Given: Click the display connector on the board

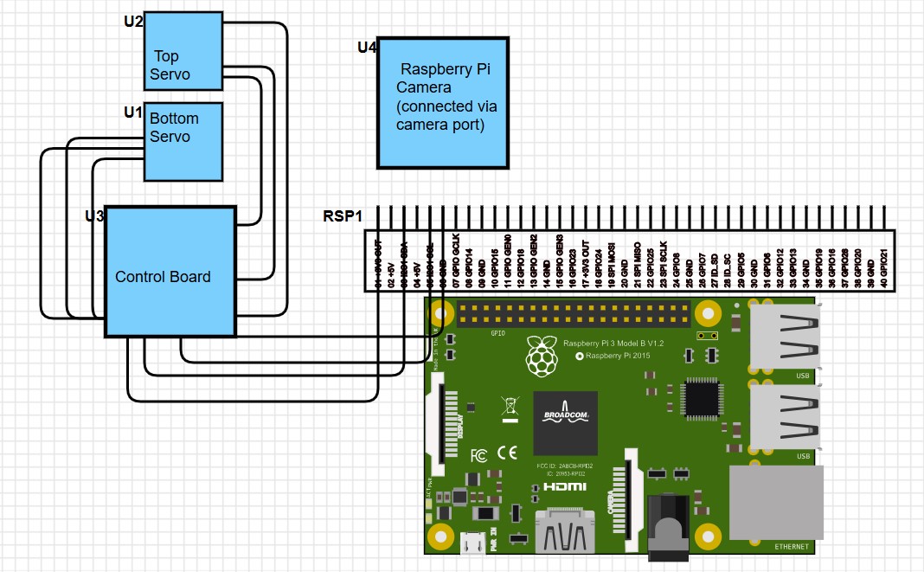Looking at the screenshot, I should pyautogui.click(x=440, y=417).
